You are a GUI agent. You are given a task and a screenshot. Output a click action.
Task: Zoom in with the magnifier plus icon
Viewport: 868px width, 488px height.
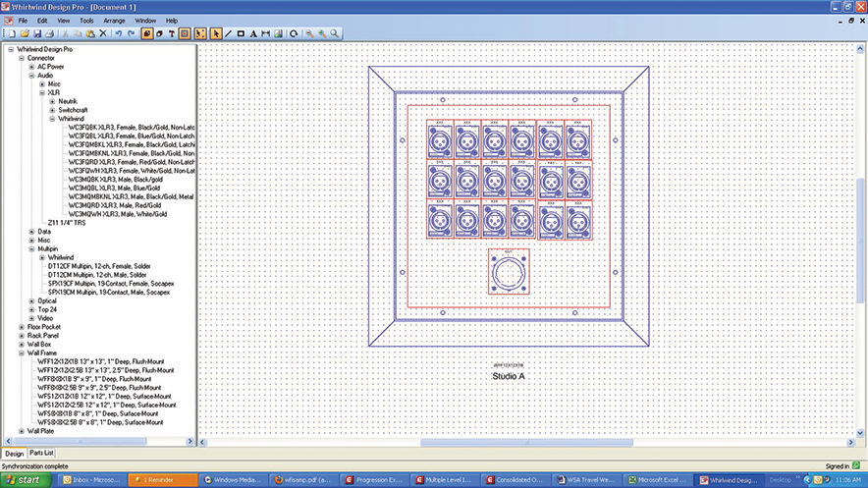tap(322, 33)
